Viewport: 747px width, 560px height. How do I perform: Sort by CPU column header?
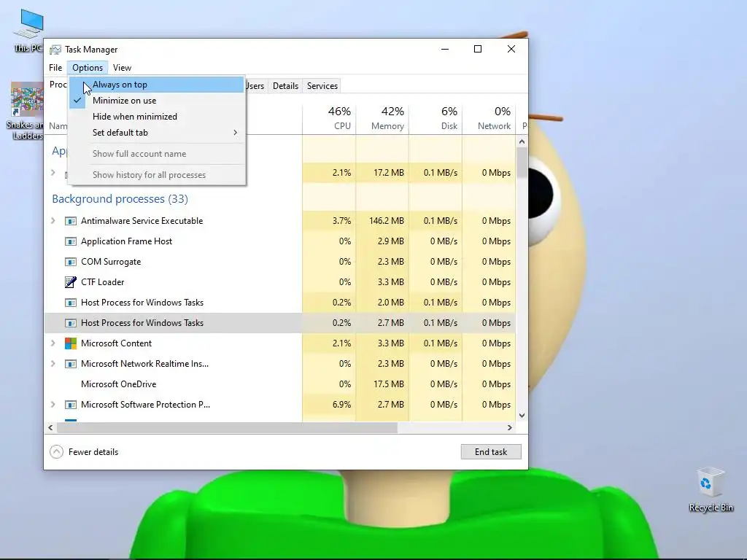(x=329, y=118)
